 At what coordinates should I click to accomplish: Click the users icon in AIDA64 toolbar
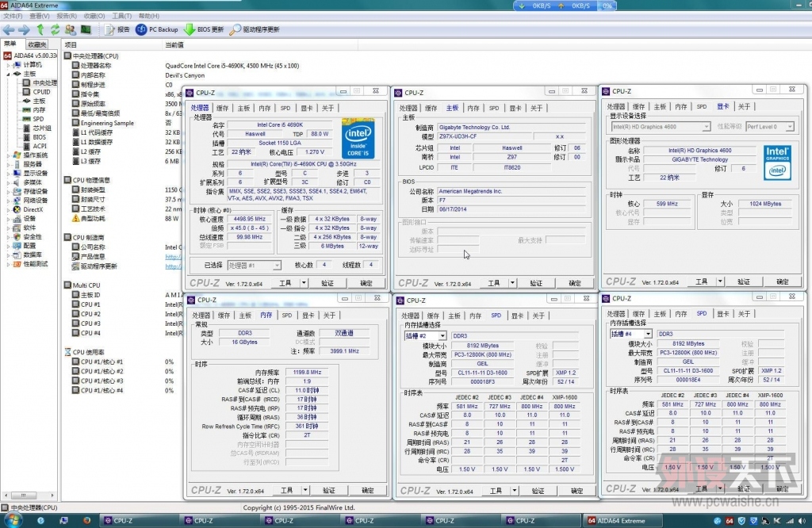70,29
